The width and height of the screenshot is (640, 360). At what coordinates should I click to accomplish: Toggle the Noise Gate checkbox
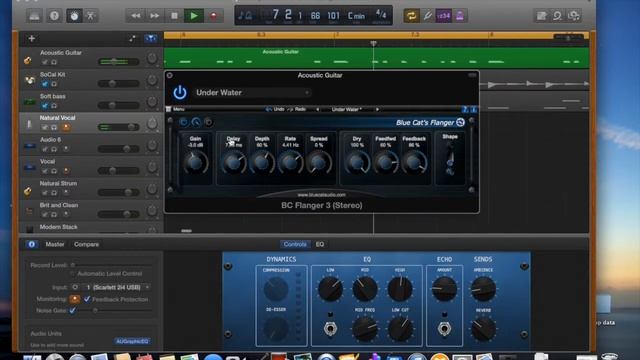72,311
